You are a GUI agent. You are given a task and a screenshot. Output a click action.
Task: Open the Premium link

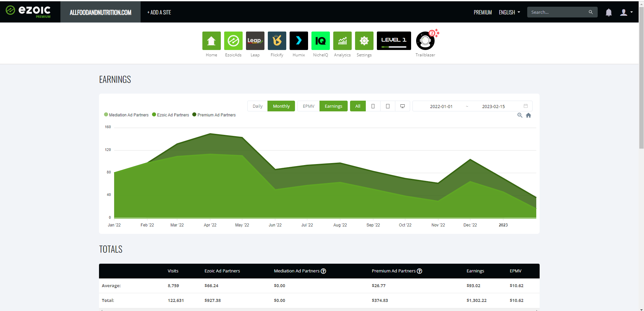(483, 12)
